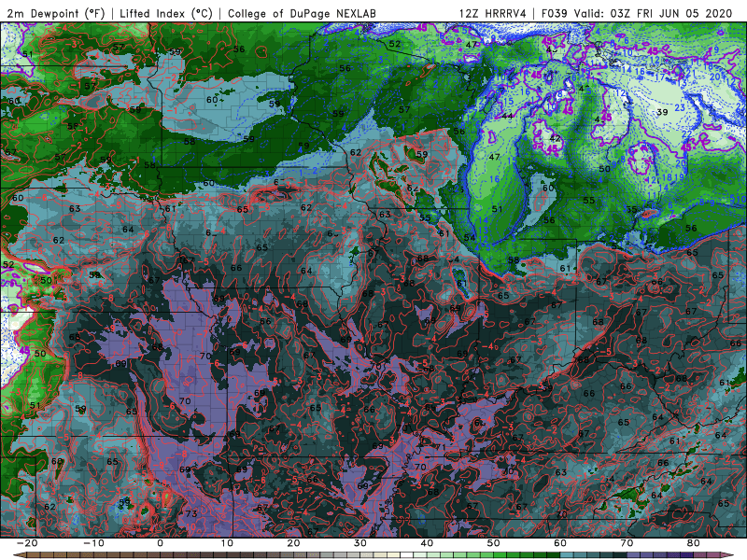Click the '10' label on the color scale
Viewport: 747px width, 560px height.
pos(227,543)
